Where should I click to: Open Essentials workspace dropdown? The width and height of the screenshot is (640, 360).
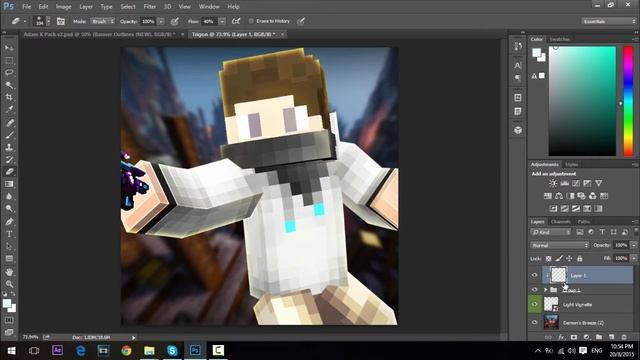click(x=609, y=21)
